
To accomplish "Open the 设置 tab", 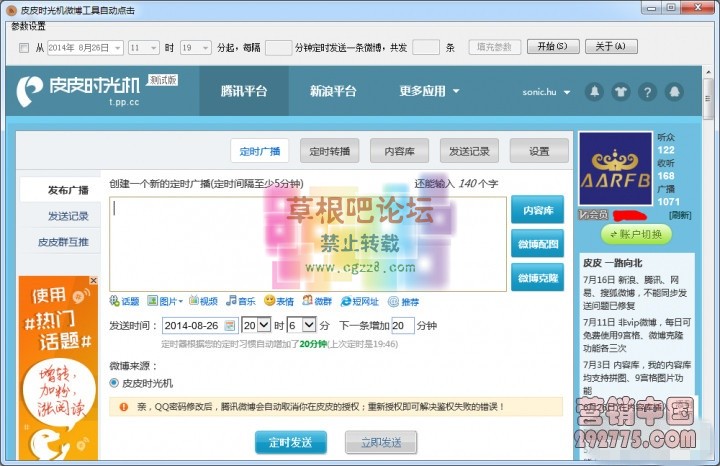I will pyautogui.click(x=539, y=151).
